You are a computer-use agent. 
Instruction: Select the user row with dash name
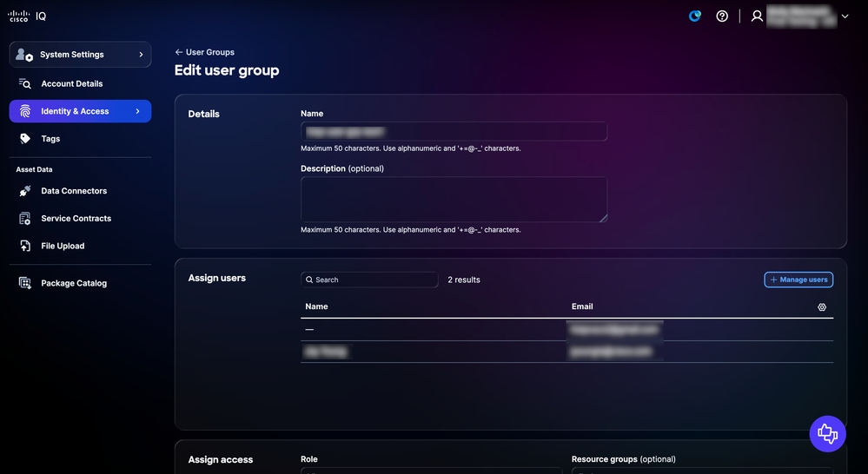(x=567, y=330)
